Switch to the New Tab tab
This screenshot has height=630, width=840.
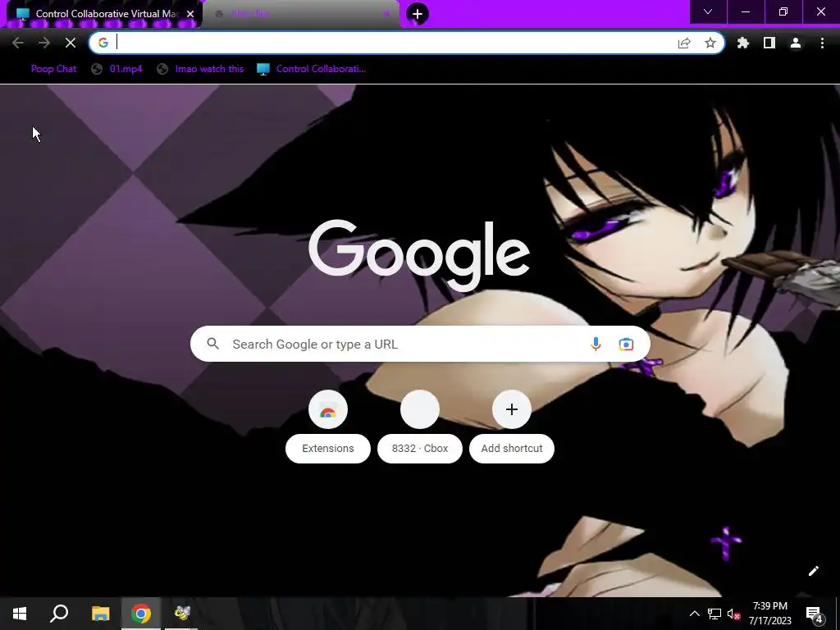(300, 14)
